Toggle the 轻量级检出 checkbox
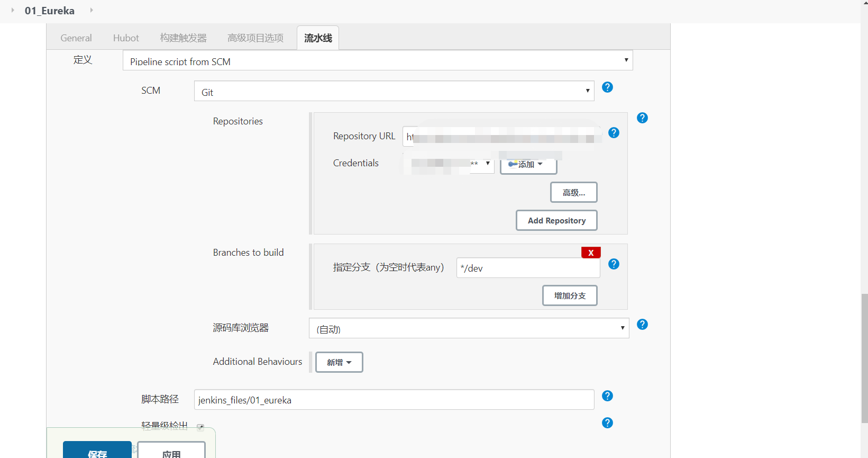The image size is (868, 458). pyautogui.click(x=200, y=427)
